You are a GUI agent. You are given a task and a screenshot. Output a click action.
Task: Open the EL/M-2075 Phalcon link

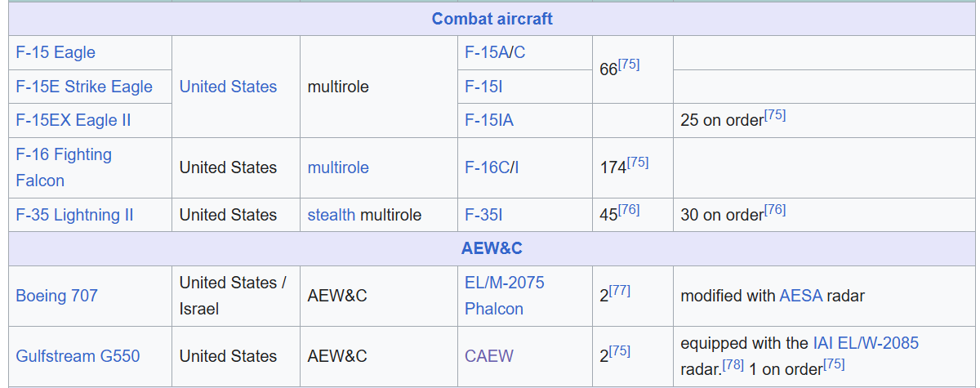pos(504,296)
